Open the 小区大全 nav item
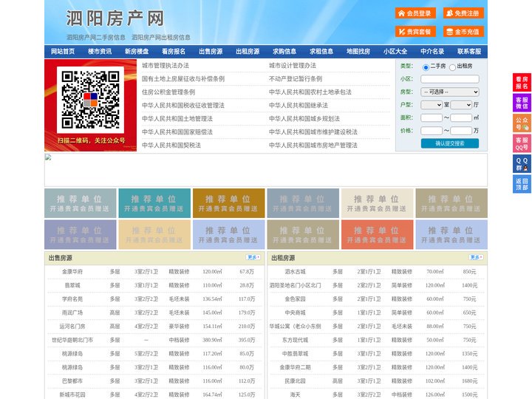 (x=395, y=52)
